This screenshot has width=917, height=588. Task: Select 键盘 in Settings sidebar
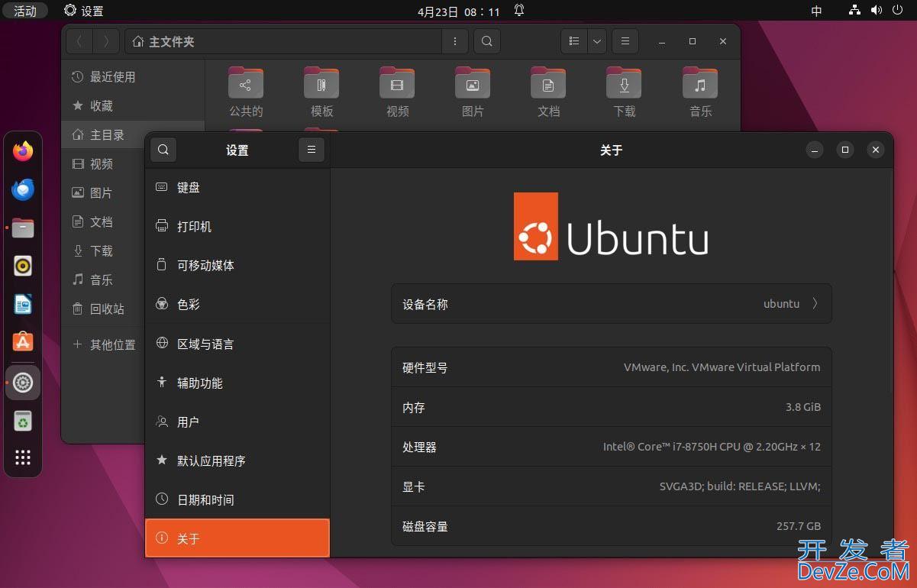(237, 187)
